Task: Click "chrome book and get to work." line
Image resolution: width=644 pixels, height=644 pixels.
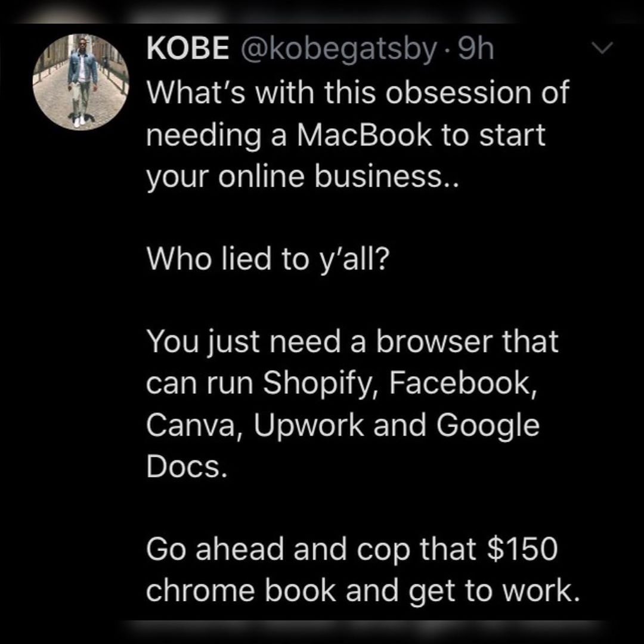Action: [363, 592]
